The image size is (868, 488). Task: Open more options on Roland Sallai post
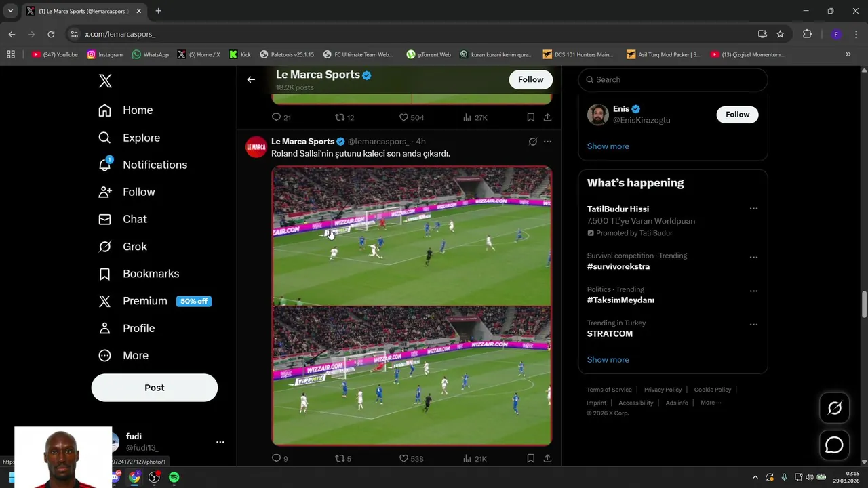pos(547,142)
